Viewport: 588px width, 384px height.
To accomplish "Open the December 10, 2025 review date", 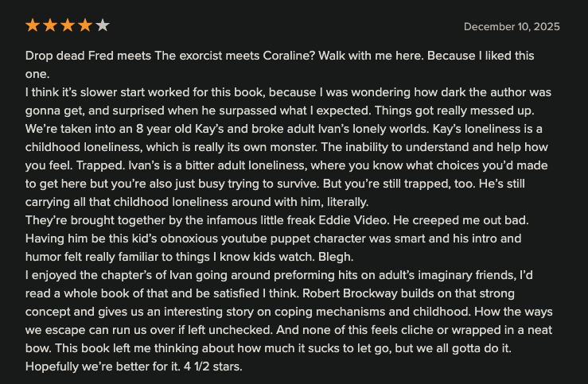I will 512,26.
